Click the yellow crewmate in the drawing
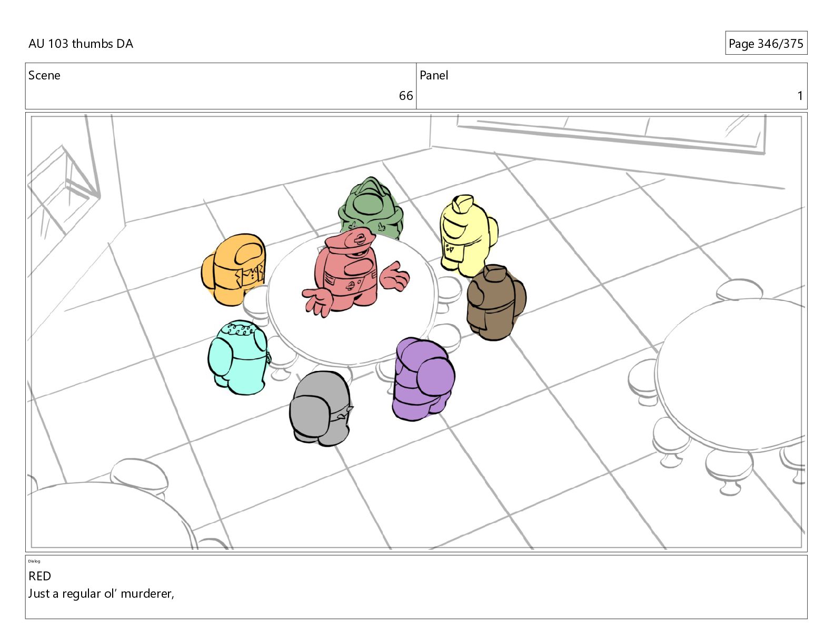This screenshot has width=834, height=644. point(468,235)
